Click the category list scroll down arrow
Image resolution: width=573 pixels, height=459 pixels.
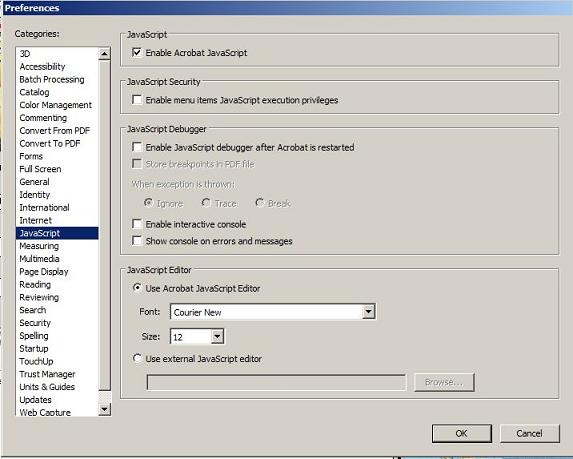(105, 409)
